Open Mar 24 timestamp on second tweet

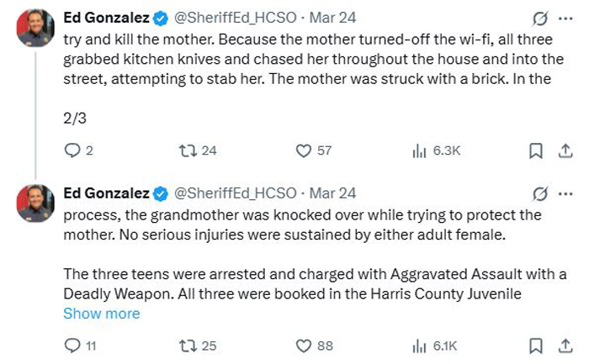coord(332,193)
